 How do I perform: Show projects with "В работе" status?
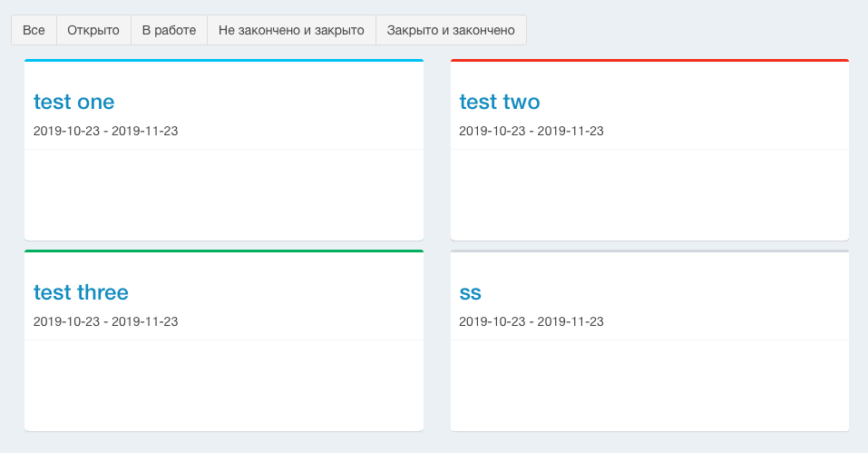169,30
